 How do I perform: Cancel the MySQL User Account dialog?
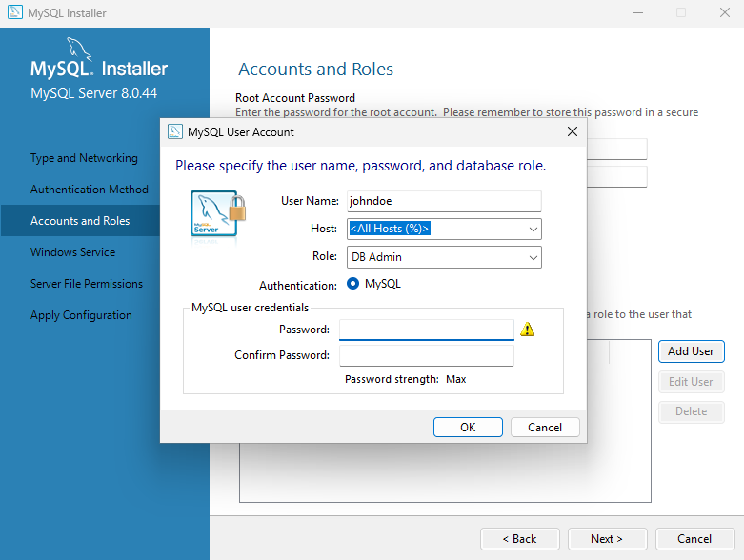545,428
